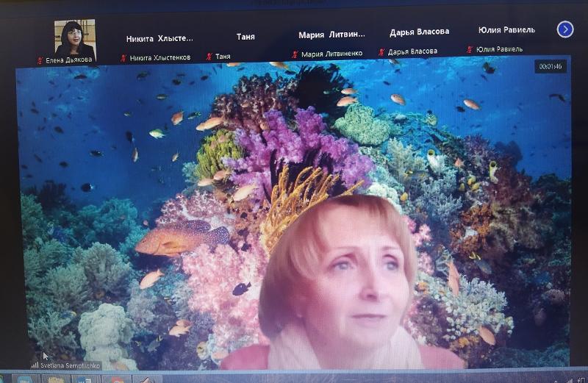The height and width of the screenshot is (383, 588).
Task: Click muted mic icon beside Юлия Равиель
Action: tap(470, 49)
